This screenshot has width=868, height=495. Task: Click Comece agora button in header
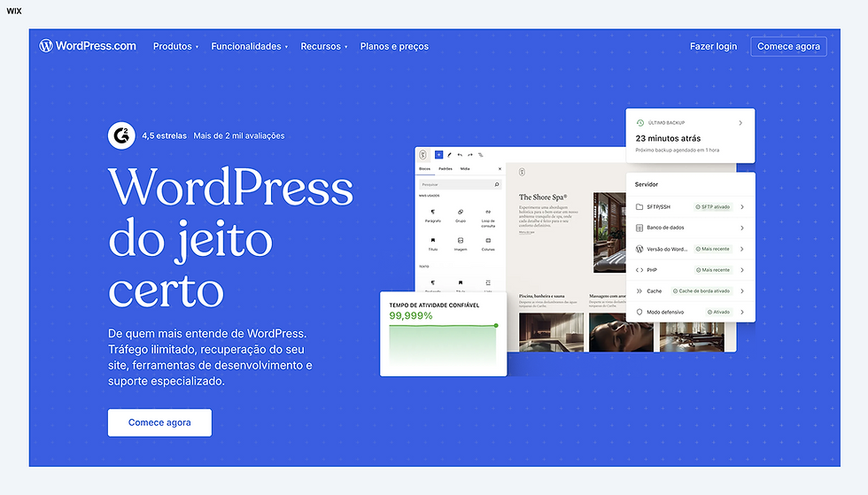788,47
